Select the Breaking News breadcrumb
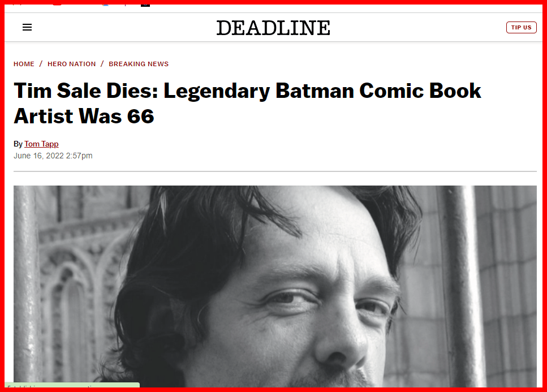Viewport: 547px width, 392px height. pos(139,64)
